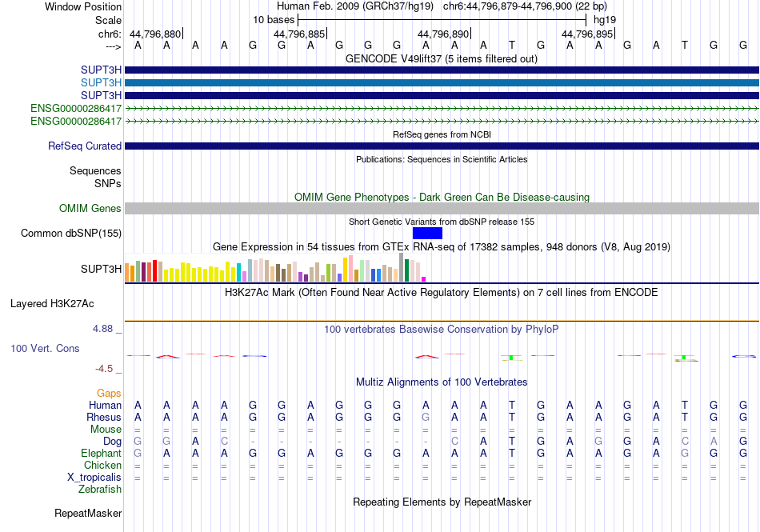Click the 100 Vert. Cons label
The image size is (760, 532).
pos(45,349)
